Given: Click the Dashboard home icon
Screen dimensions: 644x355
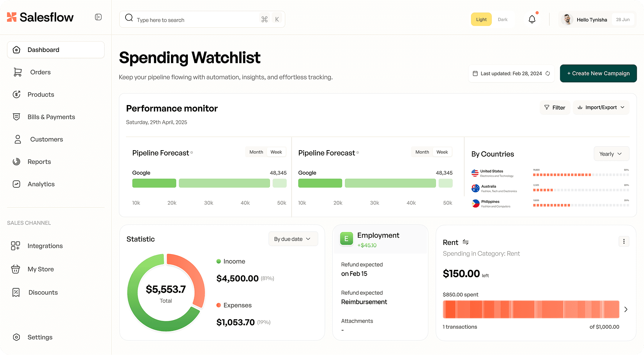Looking at the screenshot, I should [16, 50].
